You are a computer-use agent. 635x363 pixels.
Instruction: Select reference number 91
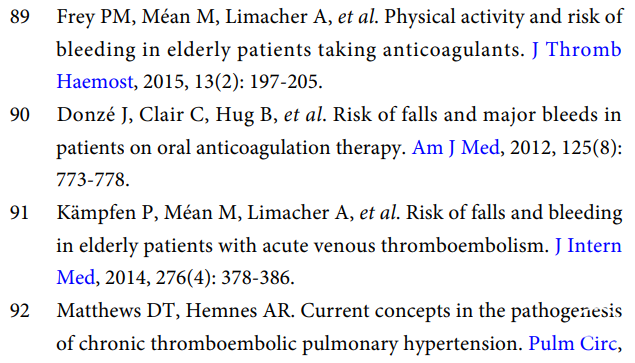click(20, 213)
